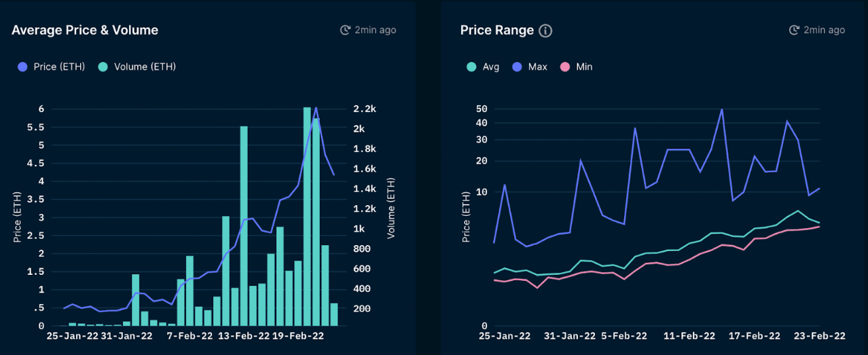Toggle the Volume (ETH) legend series
The image size is (868, 355).
(137, 67)
